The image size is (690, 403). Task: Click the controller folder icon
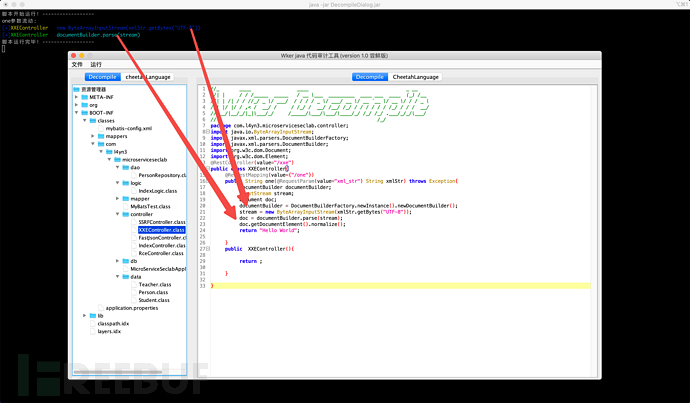click(126, 214)
